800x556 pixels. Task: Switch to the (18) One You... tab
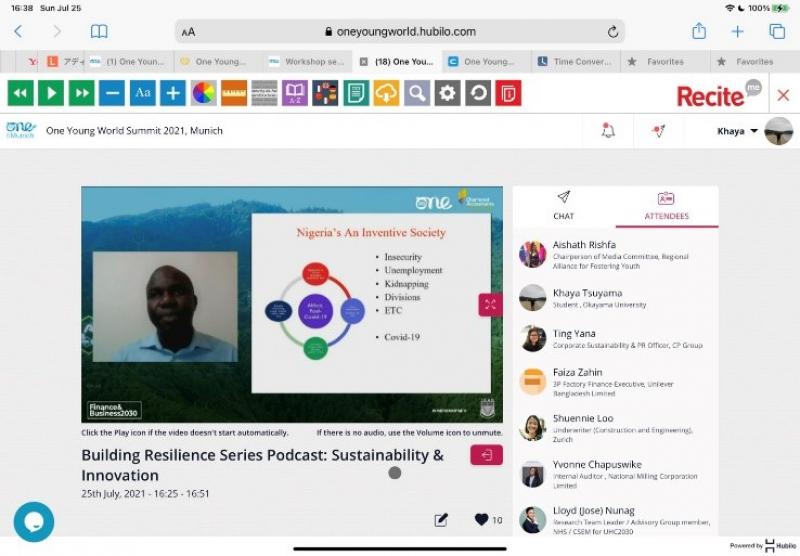click(397, 62)
